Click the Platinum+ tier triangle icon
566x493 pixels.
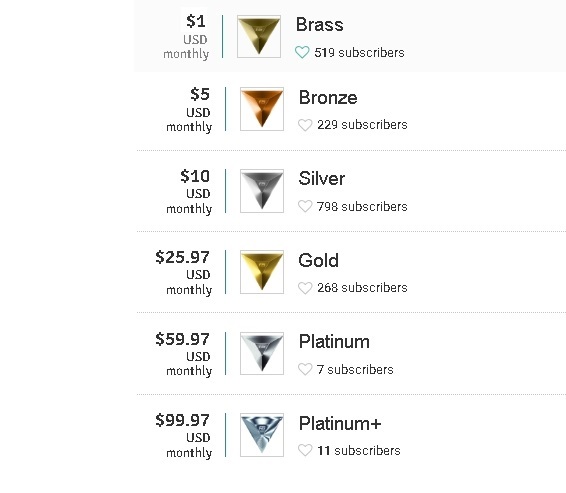(262, 435)
